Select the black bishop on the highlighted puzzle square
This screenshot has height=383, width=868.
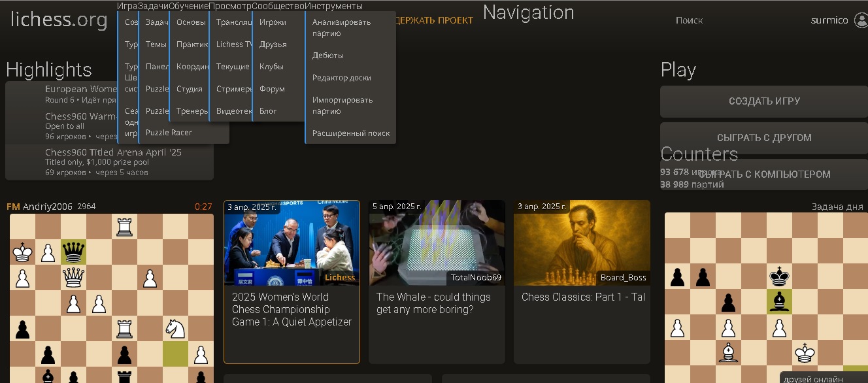[x=778, y=302]
